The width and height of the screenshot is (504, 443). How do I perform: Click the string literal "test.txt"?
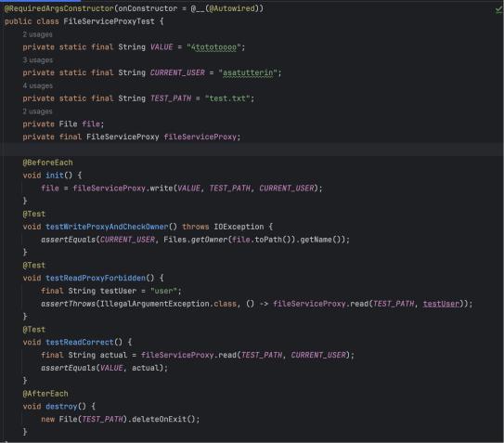tap(227, 98)
